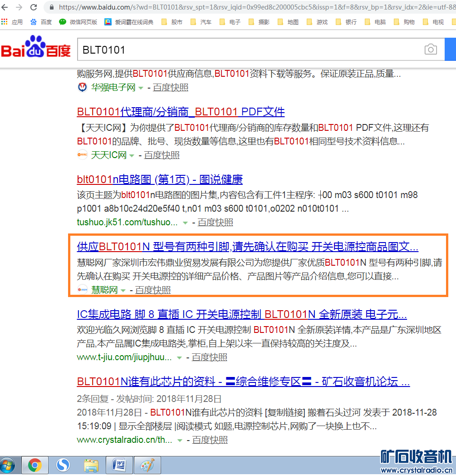
Task: Open 百度快照 for the www.t-jiu.com result
Action: pyautogui.click(x=209, y=357)
